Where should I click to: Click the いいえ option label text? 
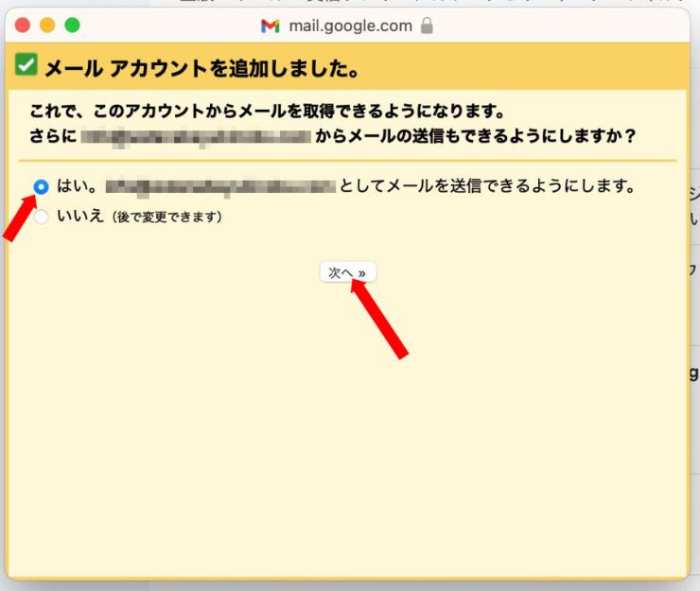(x=79, y=217)
